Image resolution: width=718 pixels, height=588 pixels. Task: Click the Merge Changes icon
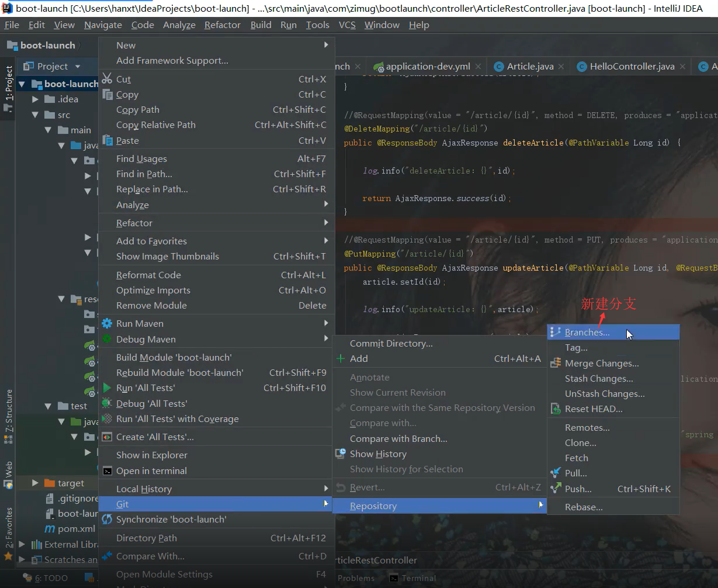pyautogui.click(x=556, y=363)
